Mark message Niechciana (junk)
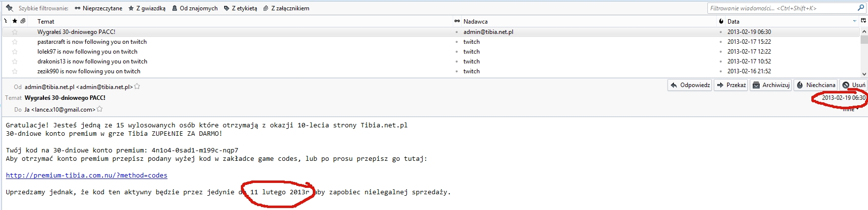 [x=816, y=85]
